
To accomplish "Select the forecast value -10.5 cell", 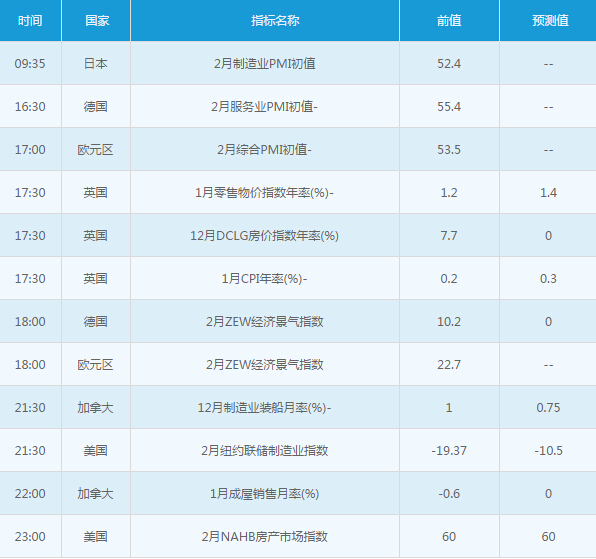I will click(548, 450).
